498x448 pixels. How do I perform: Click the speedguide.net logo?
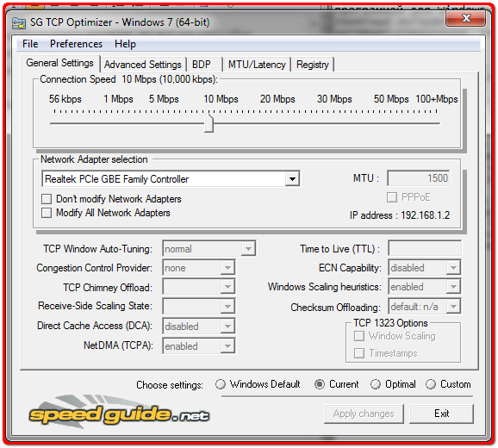coord(119,413)
